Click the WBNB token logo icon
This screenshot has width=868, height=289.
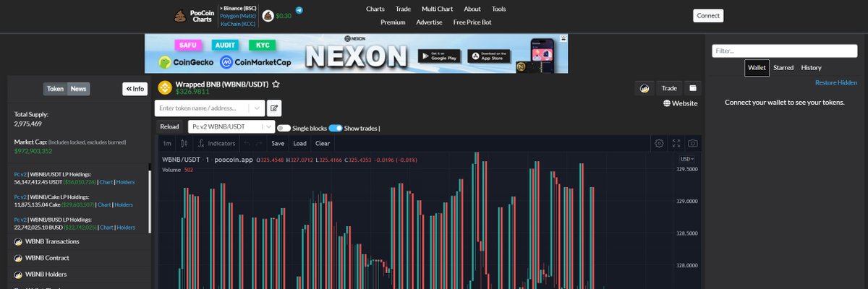(x=164, y=87)
